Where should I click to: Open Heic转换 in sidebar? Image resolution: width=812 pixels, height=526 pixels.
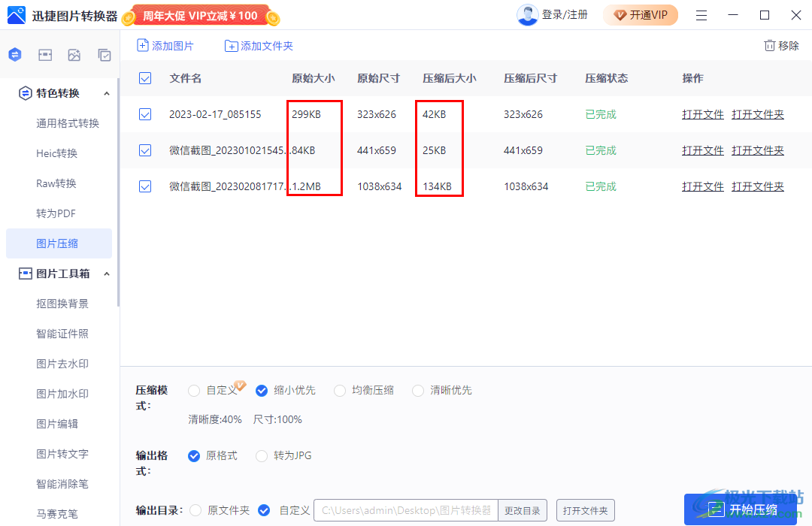coord(56,153)
